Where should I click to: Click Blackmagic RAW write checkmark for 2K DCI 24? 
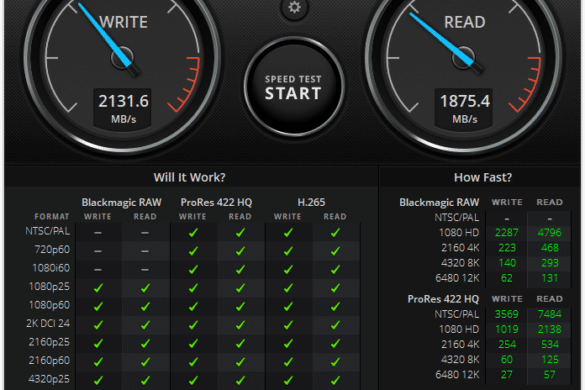(x=98, y=325)
